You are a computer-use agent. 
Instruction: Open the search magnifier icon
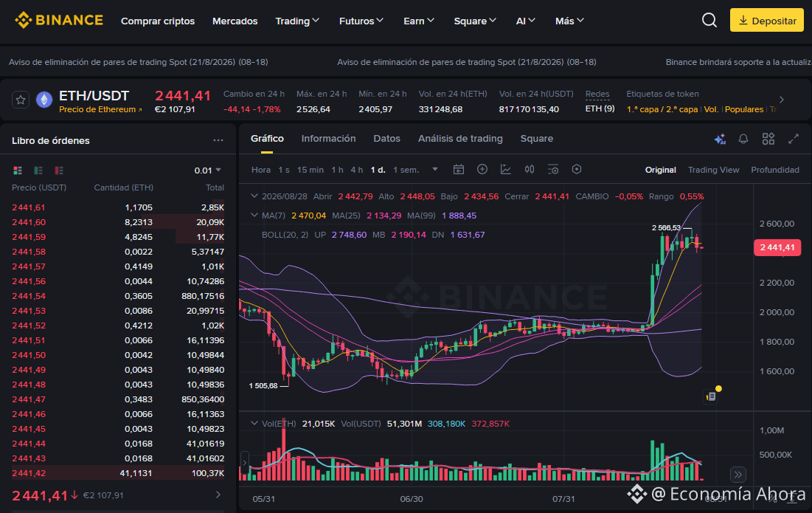click(709, 20)
